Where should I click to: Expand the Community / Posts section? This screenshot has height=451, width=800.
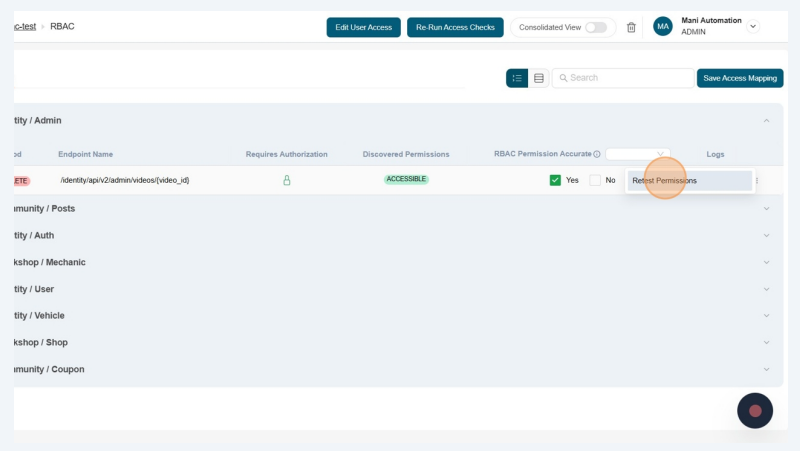767,209
